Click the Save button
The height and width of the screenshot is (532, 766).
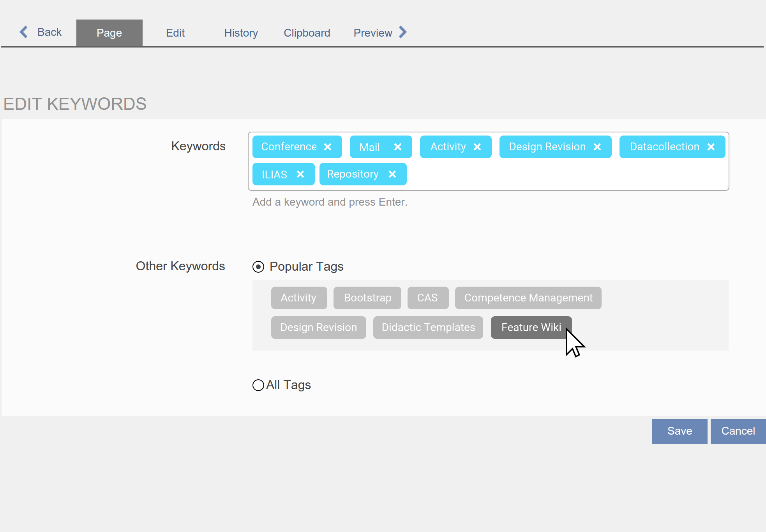680,431
